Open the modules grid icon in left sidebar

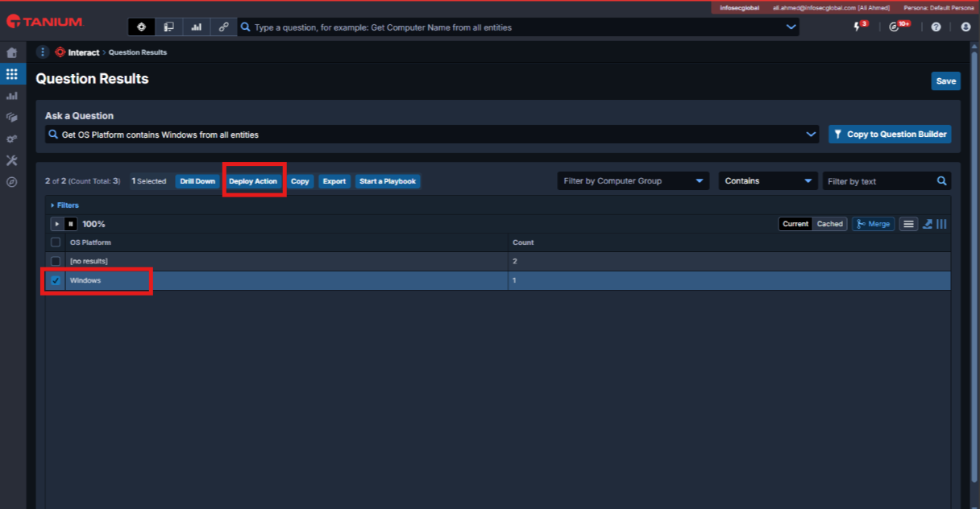[11, 74]
